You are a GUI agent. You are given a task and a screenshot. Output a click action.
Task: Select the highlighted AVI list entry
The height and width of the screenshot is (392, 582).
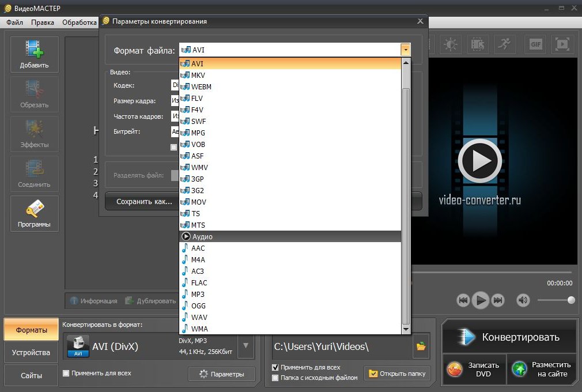[x=290, y=63]
